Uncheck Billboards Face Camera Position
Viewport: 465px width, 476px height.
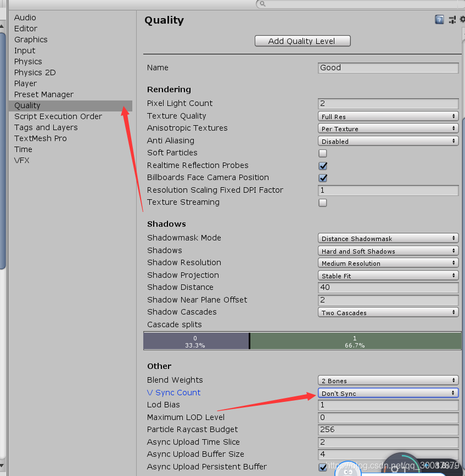(323, 178)
